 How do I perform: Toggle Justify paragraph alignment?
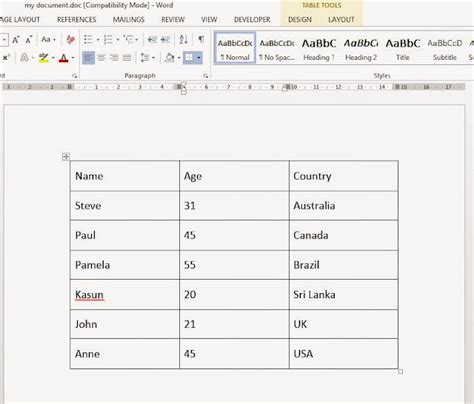(x=127, y=58)
